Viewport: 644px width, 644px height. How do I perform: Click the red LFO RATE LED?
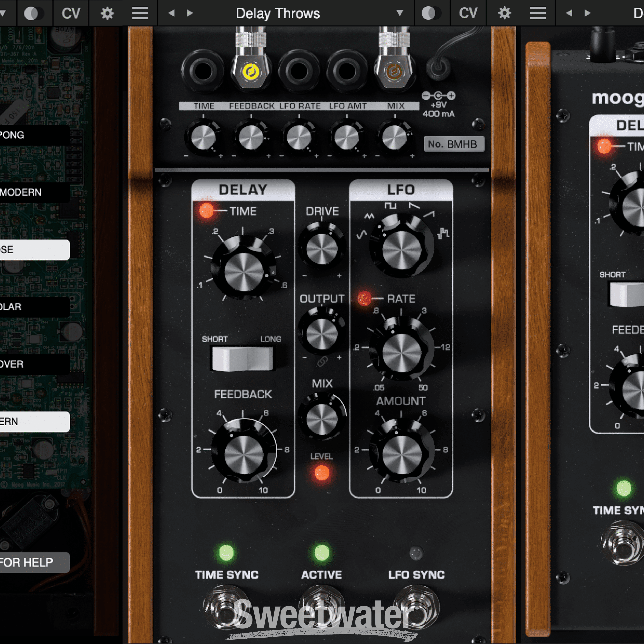(364, 299)
